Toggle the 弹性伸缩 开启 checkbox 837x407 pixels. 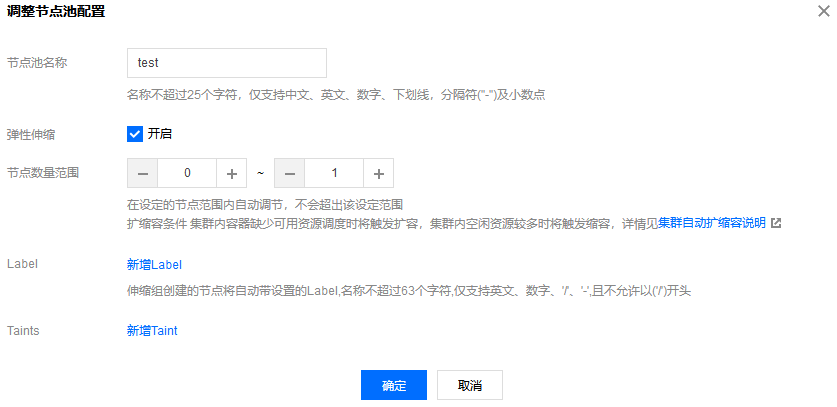(x=135, y=134)
